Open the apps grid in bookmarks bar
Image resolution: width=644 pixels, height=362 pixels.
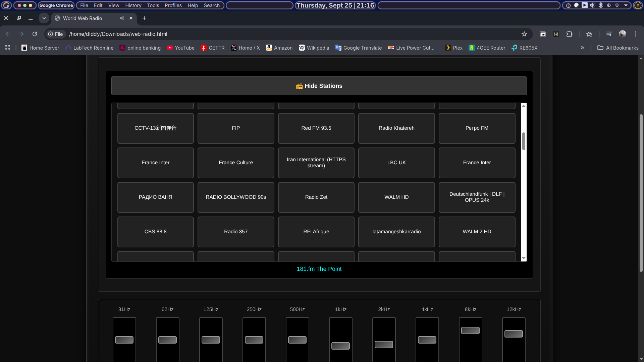coord(7,48)
